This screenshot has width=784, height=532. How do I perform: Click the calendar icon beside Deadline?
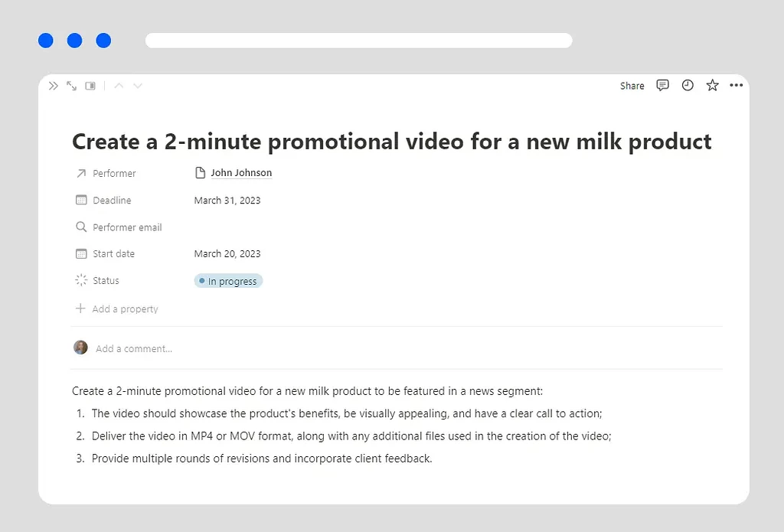tap(80, 200)
